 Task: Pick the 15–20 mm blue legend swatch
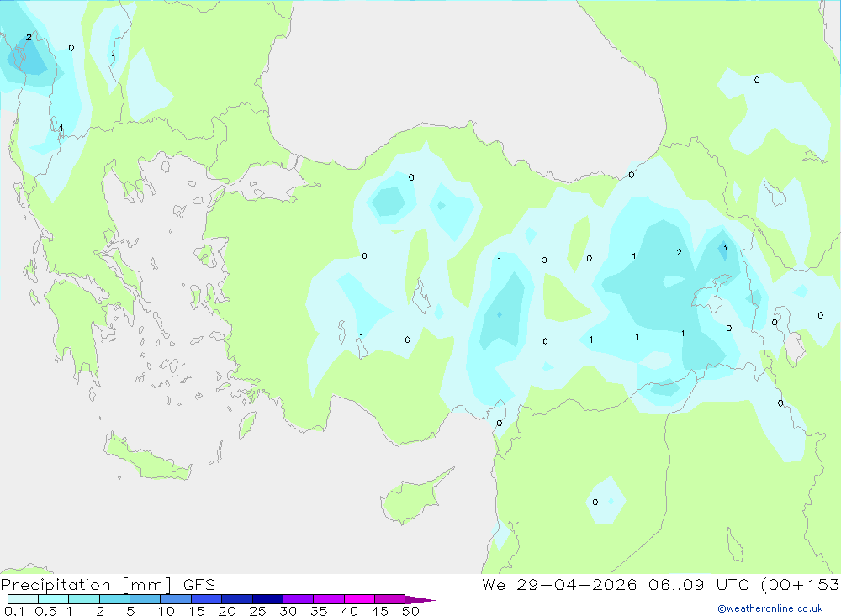coord(207,599)
